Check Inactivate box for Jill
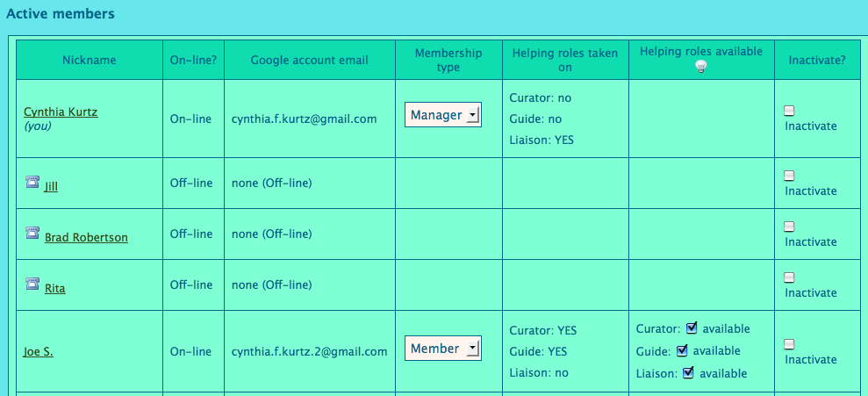 [x=789, y=176]
